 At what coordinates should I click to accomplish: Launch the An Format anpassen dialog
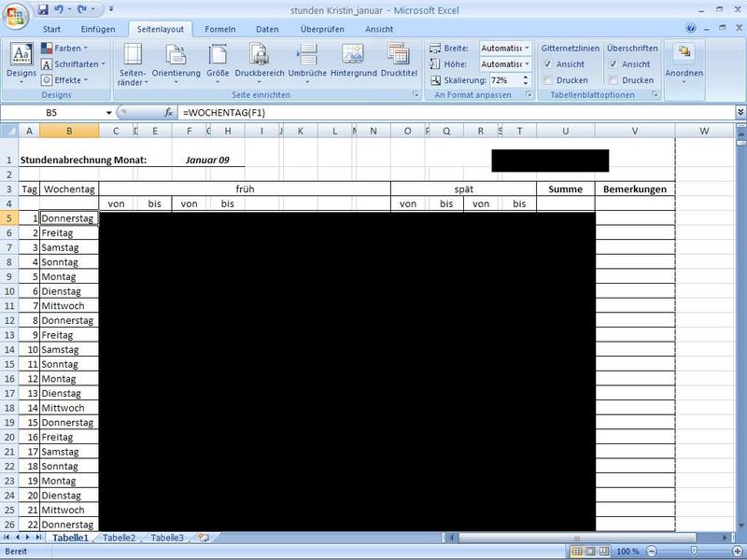click(529, 95)
